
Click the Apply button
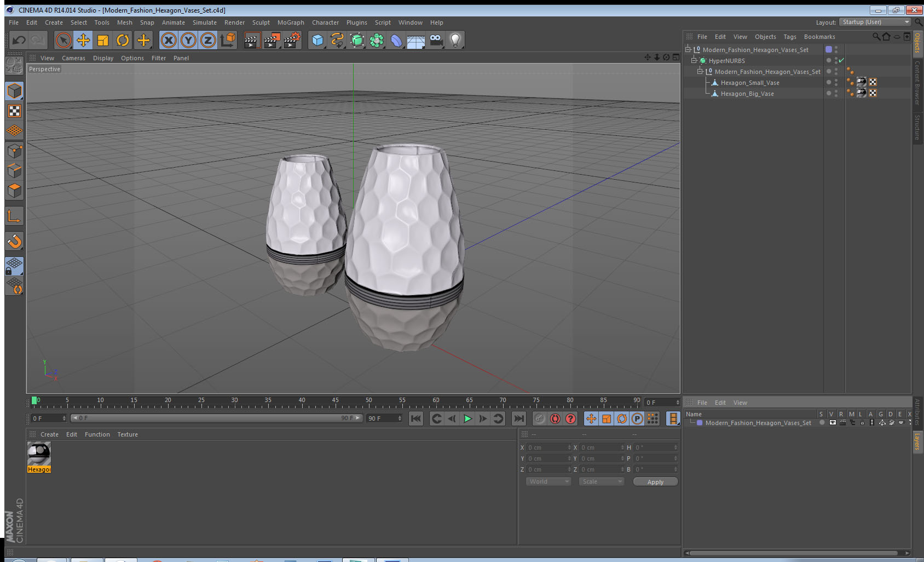[x=655, y=482]
